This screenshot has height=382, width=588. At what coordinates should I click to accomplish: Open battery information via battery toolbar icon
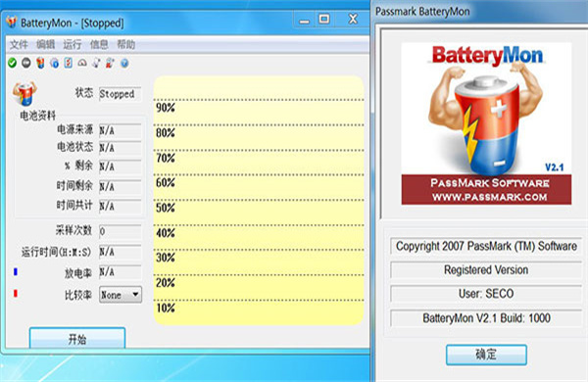[40, 63]
